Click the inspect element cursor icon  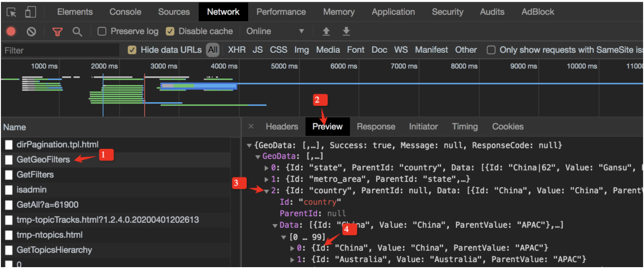pyautogui.click(x=12, y=12)
